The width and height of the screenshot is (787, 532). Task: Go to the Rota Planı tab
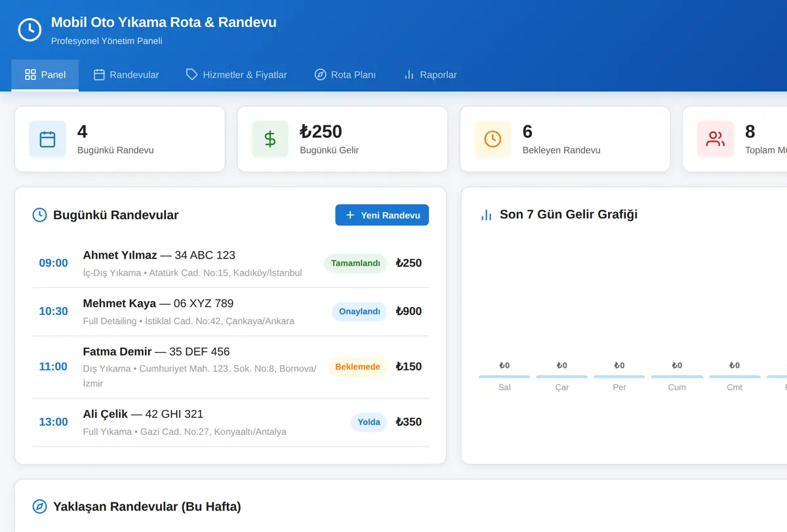coord(345,75)
